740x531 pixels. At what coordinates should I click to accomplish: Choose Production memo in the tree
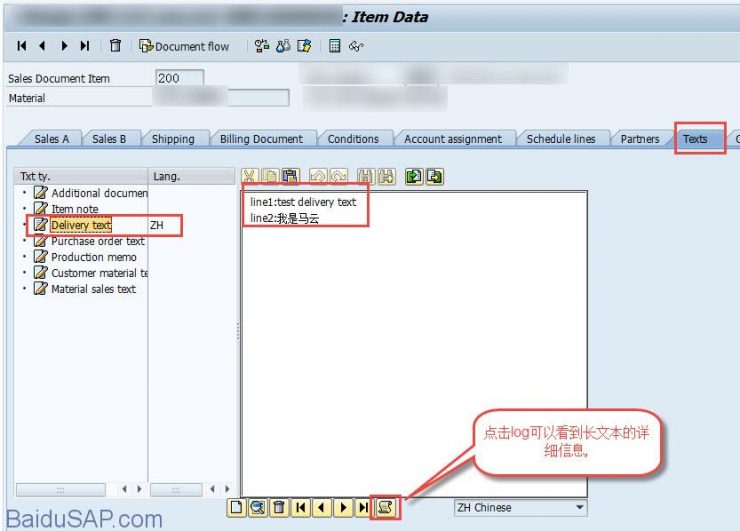(93, 257)
